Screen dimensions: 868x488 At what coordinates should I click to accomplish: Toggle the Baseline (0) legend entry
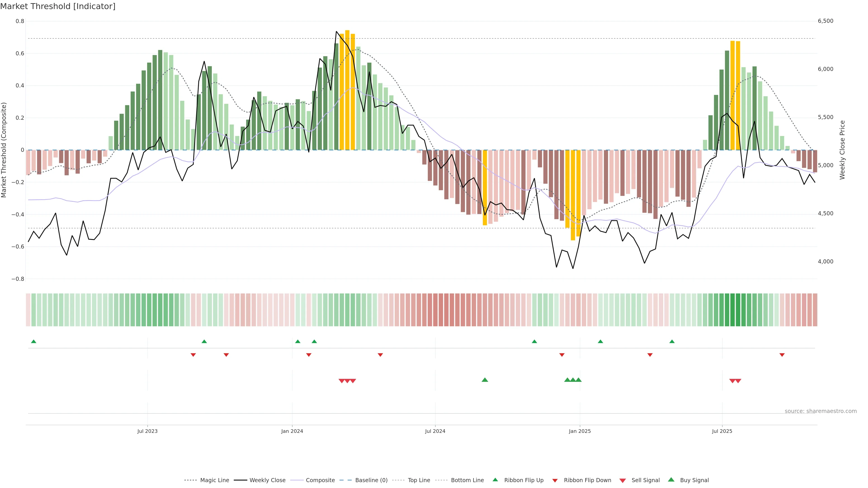click(371, 480)
